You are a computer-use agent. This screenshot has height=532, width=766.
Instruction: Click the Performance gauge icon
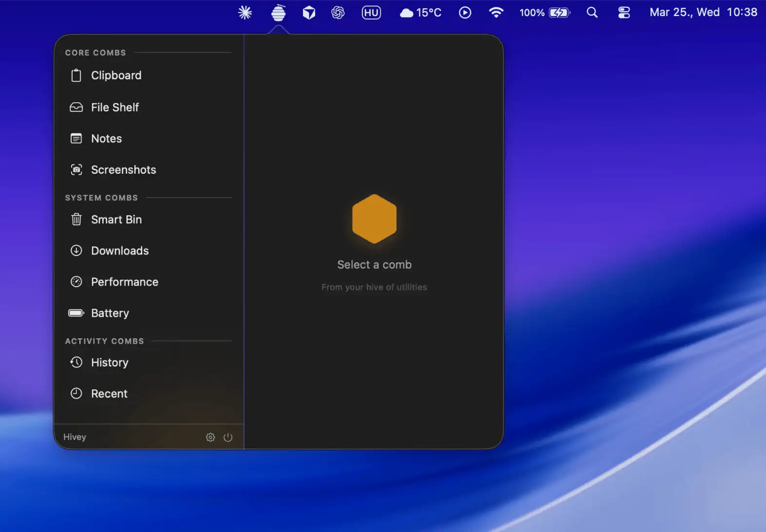coord(76,282)
